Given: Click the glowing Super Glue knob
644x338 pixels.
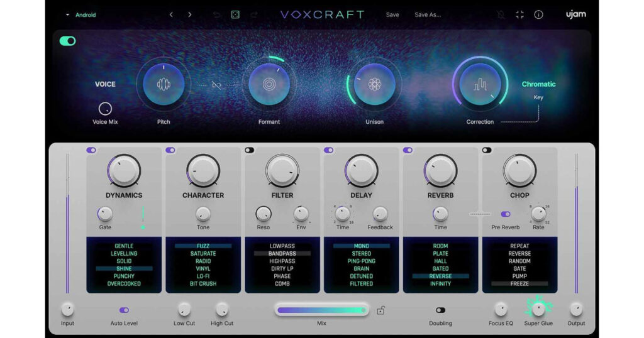Looking at the screenshot, I should tap(538, 308).
